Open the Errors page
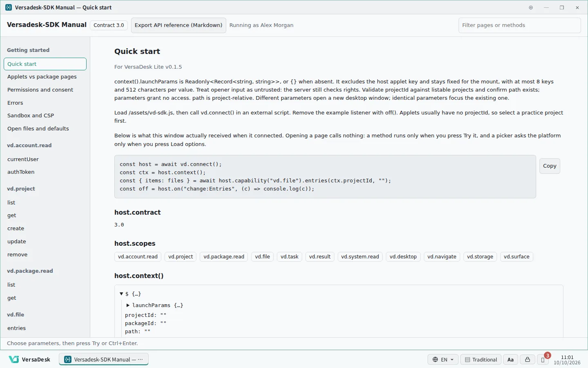This screenshot has height=368, width=588. 45,103
